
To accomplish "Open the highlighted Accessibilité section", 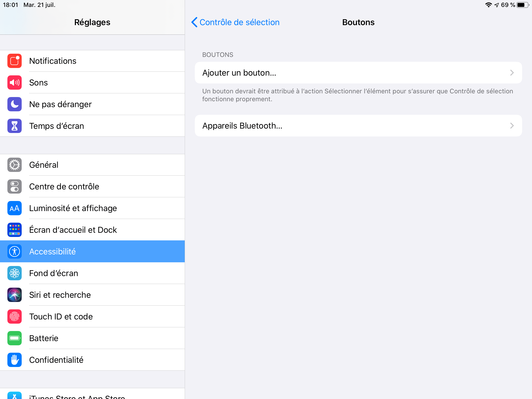I will [x=92, y=251].
